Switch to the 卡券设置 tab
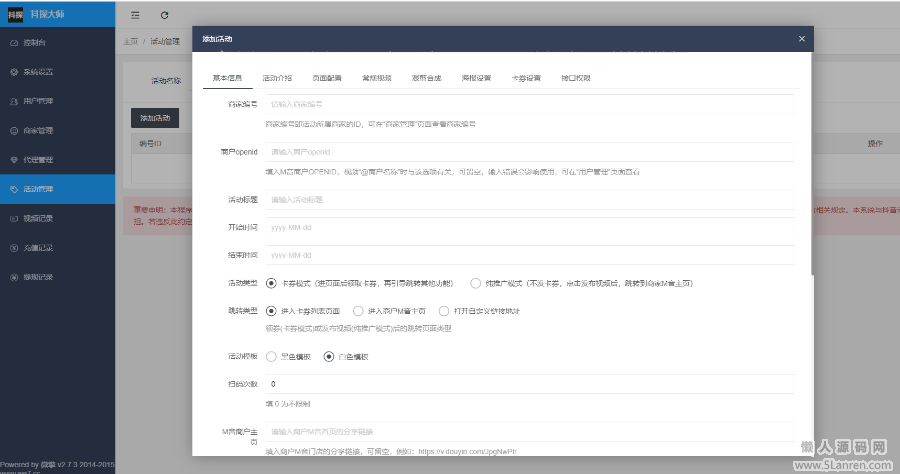Image resolution: width=900 pixels, height=474 pixels. [x=526, y=77]
